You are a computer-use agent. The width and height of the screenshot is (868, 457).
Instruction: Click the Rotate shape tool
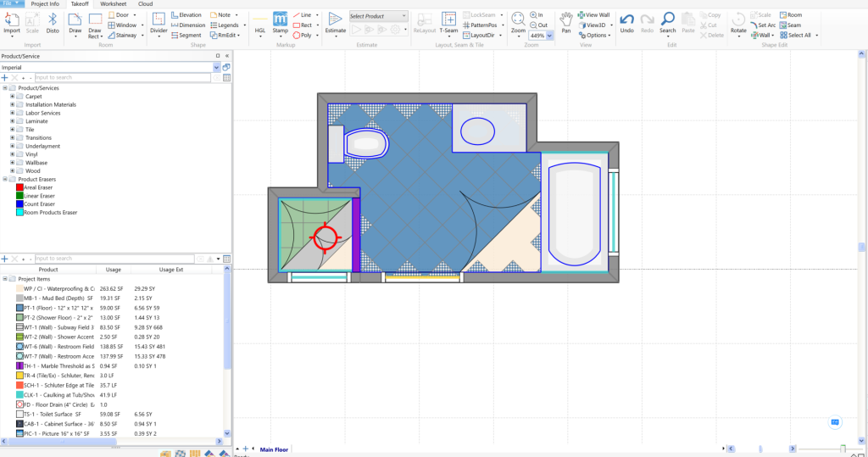738,20
